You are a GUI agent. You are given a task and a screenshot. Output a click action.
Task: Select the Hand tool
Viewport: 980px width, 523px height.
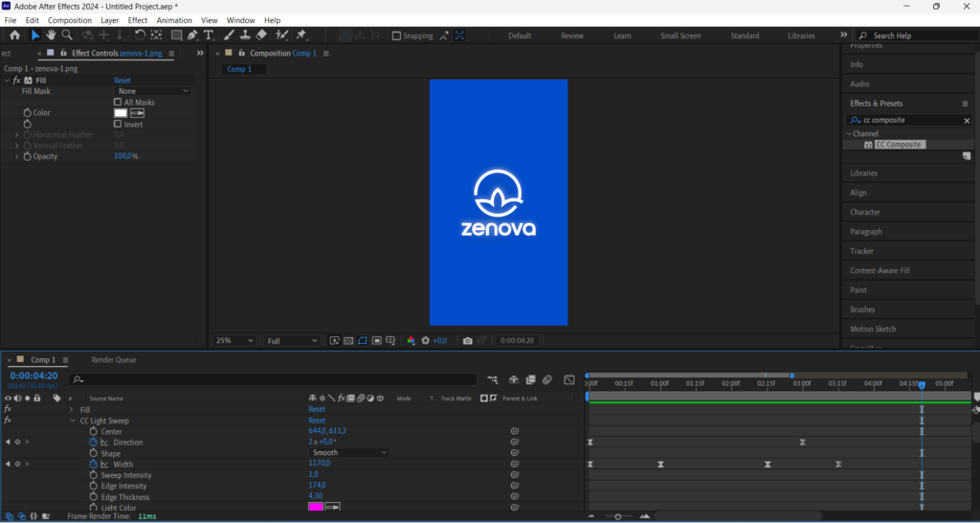(x=51, y=35)
